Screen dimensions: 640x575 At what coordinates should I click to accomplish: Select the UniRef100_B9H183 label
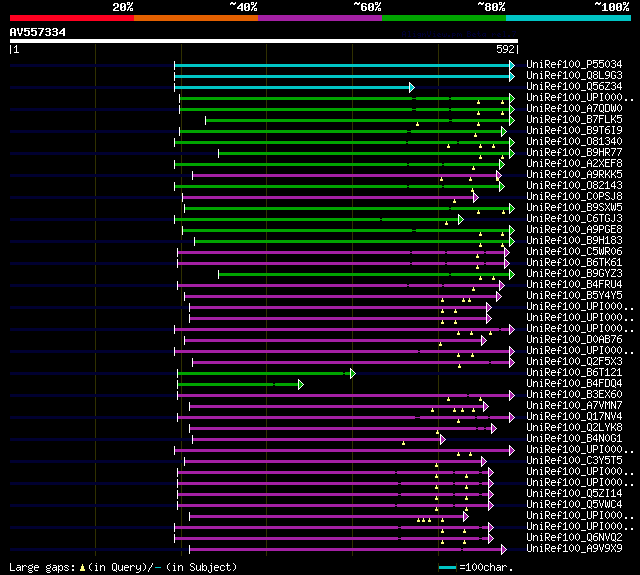(574, 240)
